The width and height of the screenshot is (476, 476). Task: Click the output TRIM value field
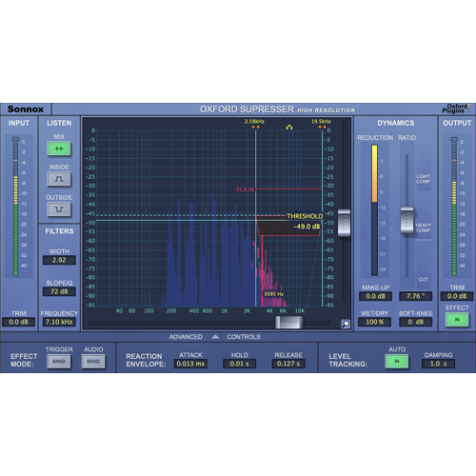[x=457, y=296]
